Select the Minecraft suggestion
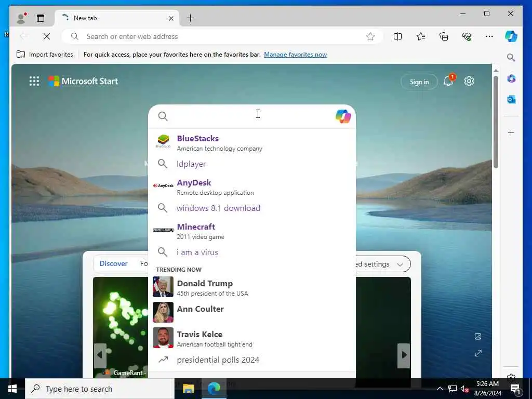Image resolution: width=532 pixels, height=399 pixels. [x=252, y=231]
